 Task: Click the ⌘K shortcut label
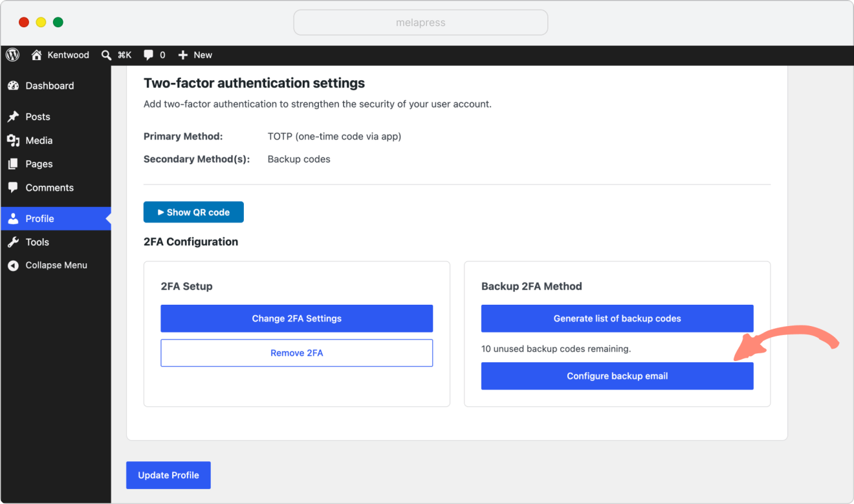pyautogui.click(x=124, y=55)
